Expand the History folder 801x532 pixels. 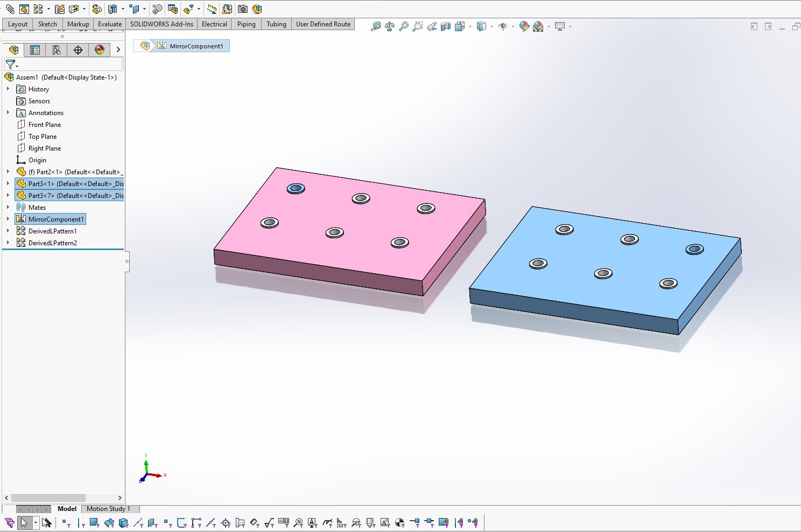pyautogui.click(x=8, y=89)
